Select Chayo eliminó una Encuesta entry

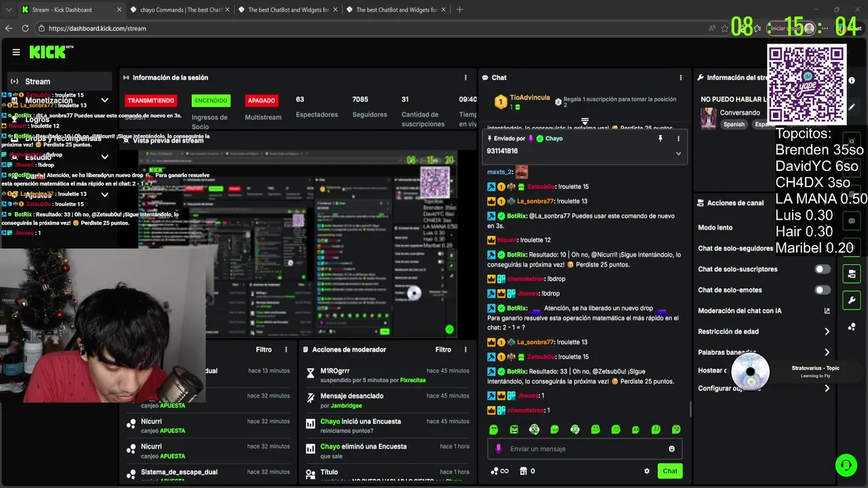[x=387, y=451]
